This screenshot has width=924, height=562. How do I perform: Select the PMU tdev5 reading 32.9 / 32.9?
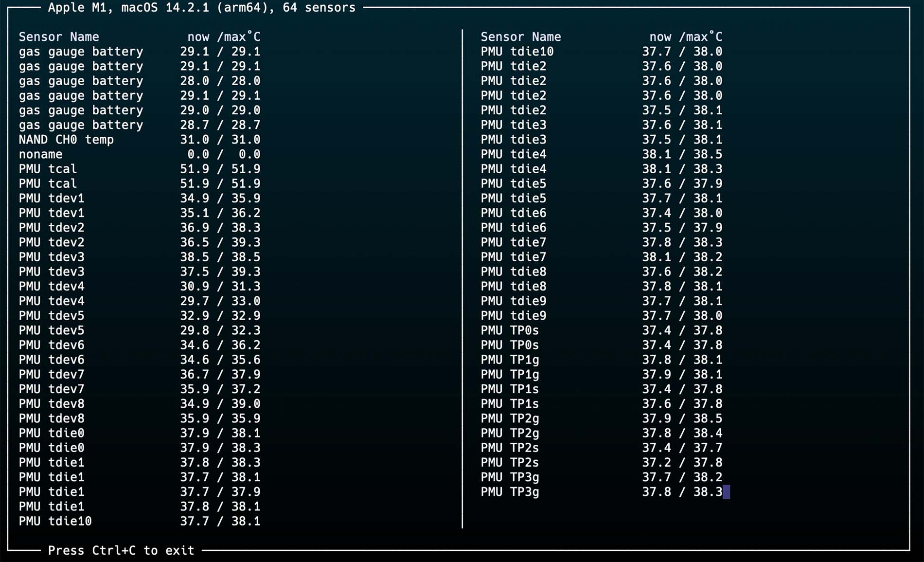[x=220, y=316]
